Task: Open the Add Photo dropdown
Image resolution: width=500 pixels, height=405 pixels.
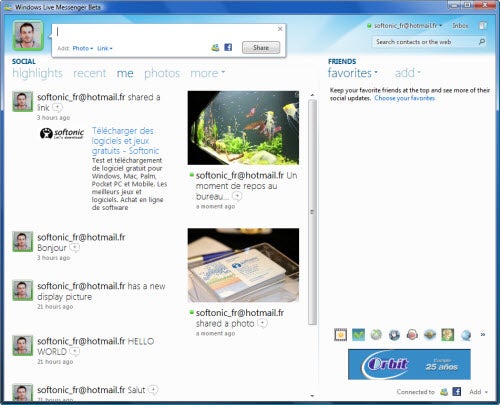Action: tap(83, 48)
